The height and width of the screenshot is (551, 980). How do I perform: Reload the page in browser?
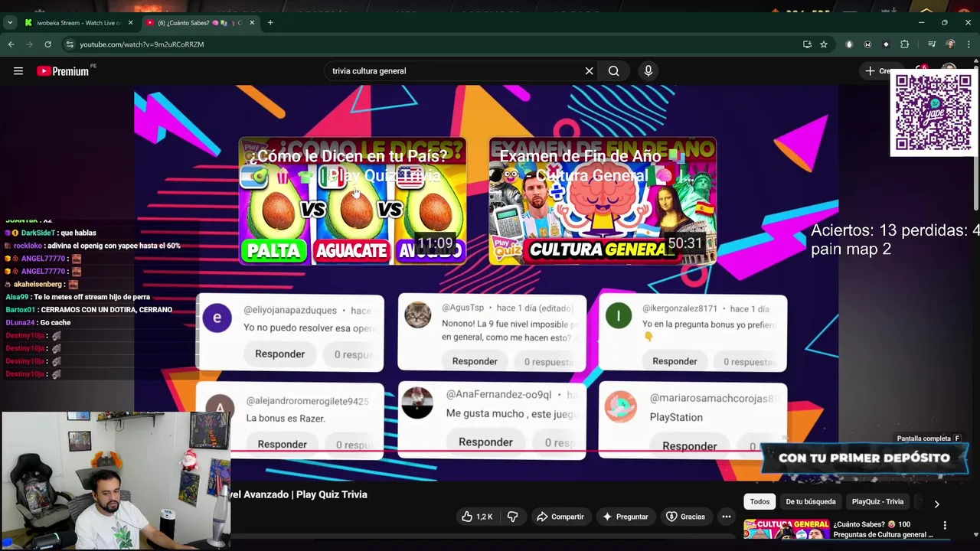(x=47, y=44)
